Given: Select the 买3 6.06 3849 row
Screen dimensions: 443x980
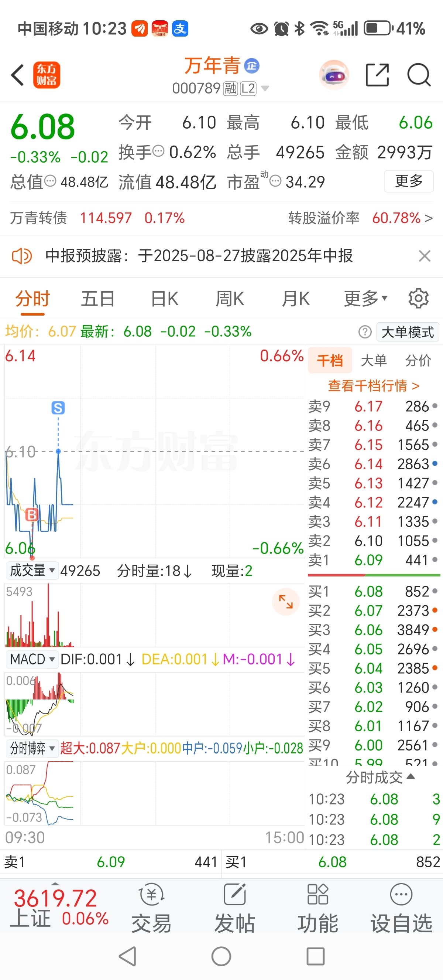Looking at the screenshot, I should click(373, 630).
